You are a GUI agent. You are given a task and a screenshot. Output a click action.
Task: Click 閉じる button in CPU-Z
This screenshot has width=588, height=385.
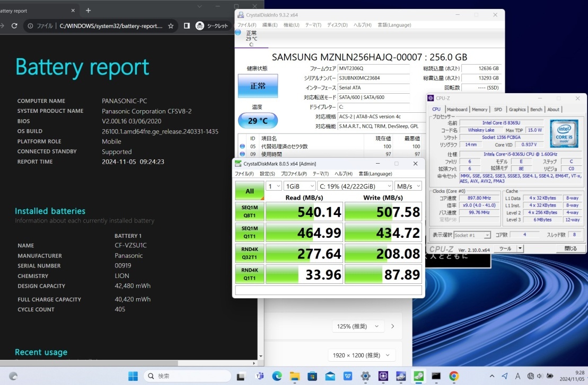click(571, 248)
